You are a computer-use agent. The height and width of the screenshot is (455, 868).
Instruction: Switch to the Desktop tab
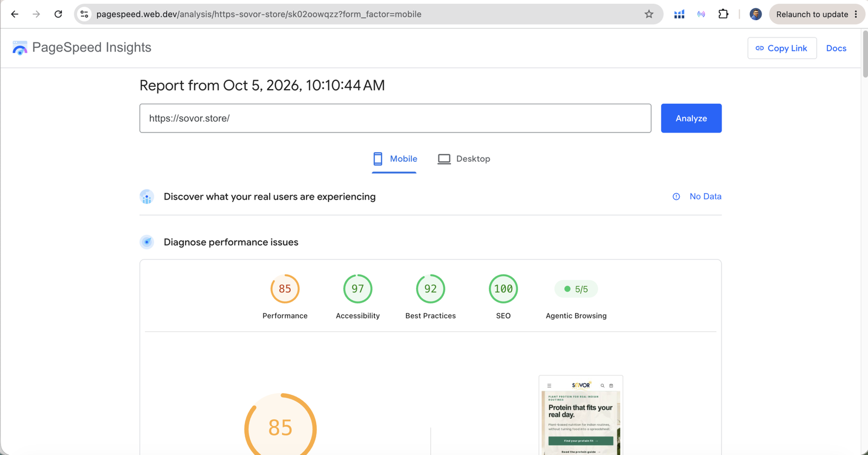point(464,159)
